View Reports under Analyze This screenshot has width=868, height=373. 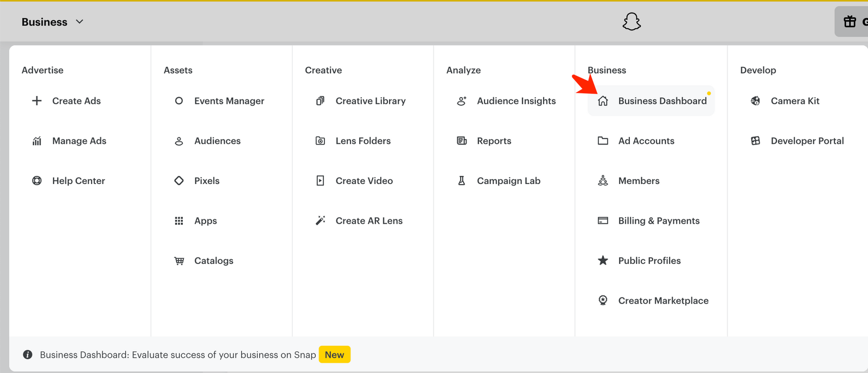click(494, 141)
